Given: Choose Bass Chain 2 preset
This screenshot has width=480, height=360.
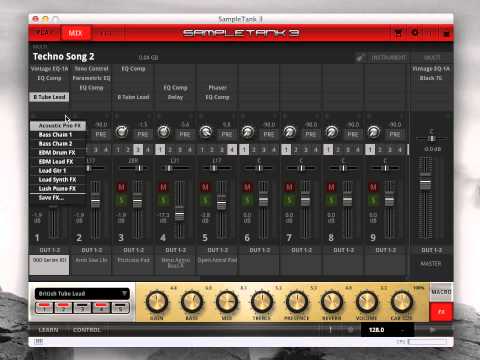Looking at the screenshot, I should (x=58, y=144).
